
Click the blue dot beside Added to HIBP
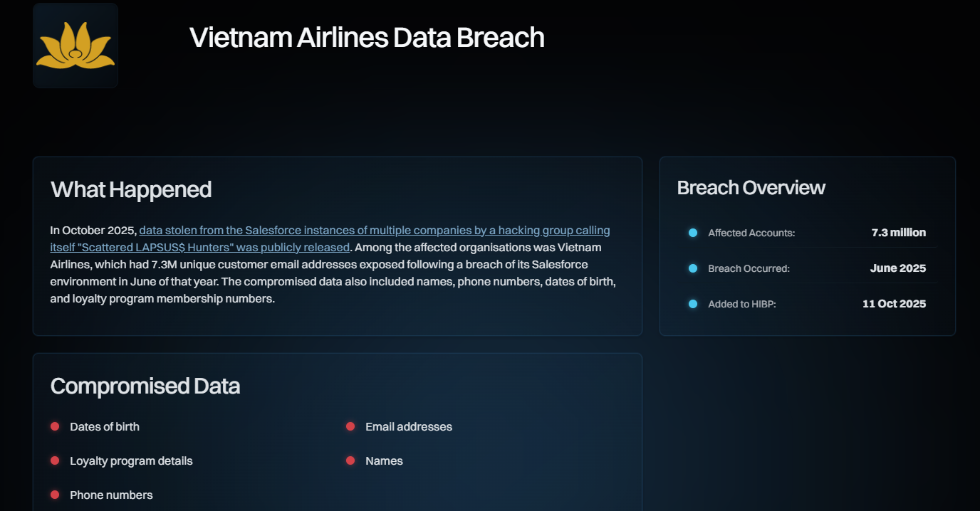[693, 304]
